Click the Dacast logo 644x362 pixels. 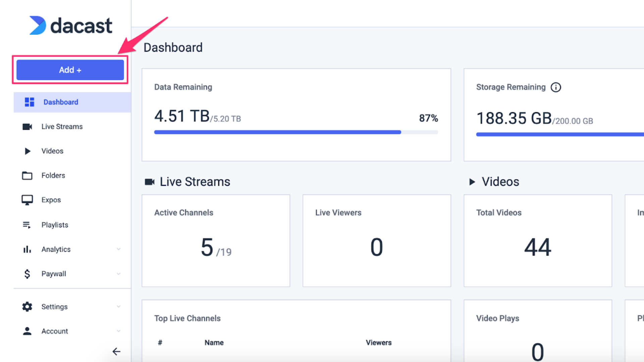(70, 25)
